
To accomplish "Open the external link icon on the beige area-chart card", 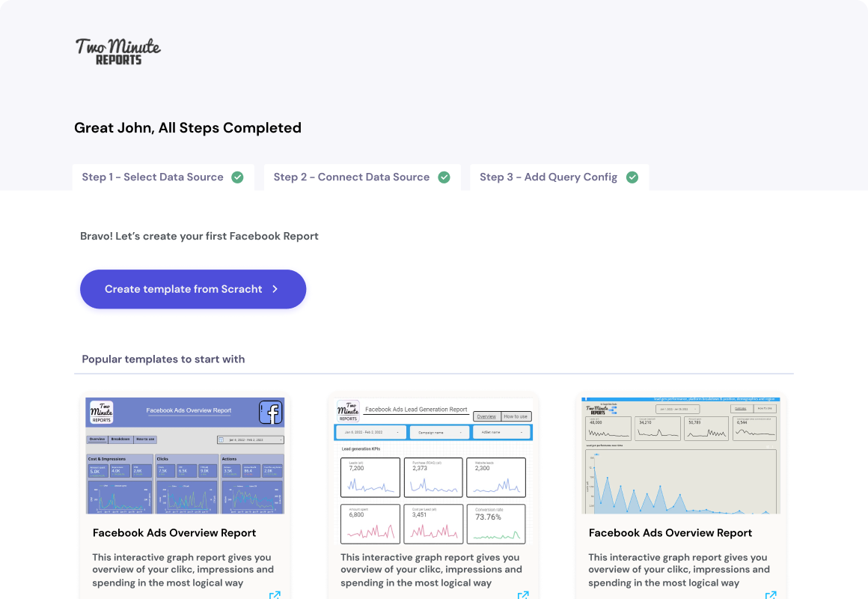I will tap(771, 595).
